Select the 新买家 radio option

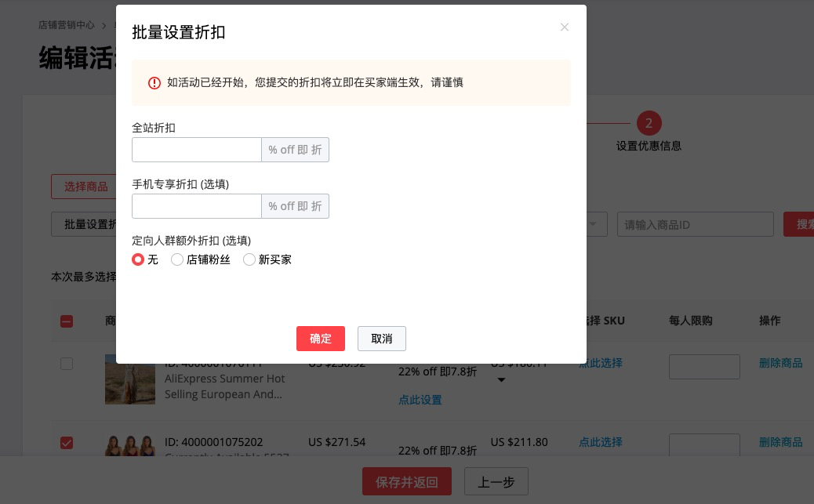coord(249,259)
